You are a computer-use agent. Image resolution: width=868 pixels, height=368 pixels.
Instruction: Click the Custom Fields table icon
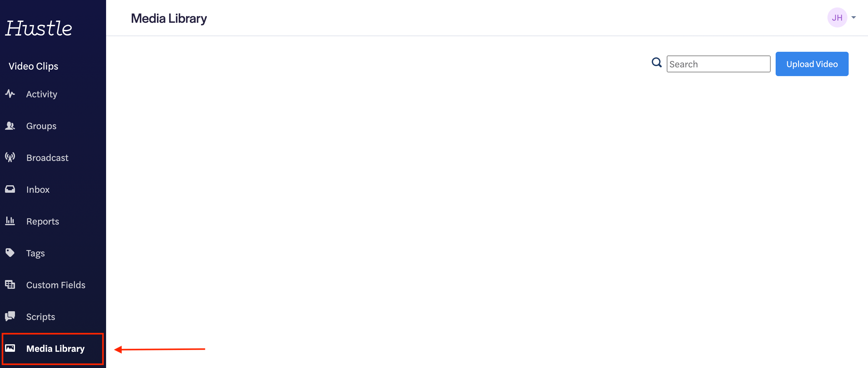coord(10,284)
